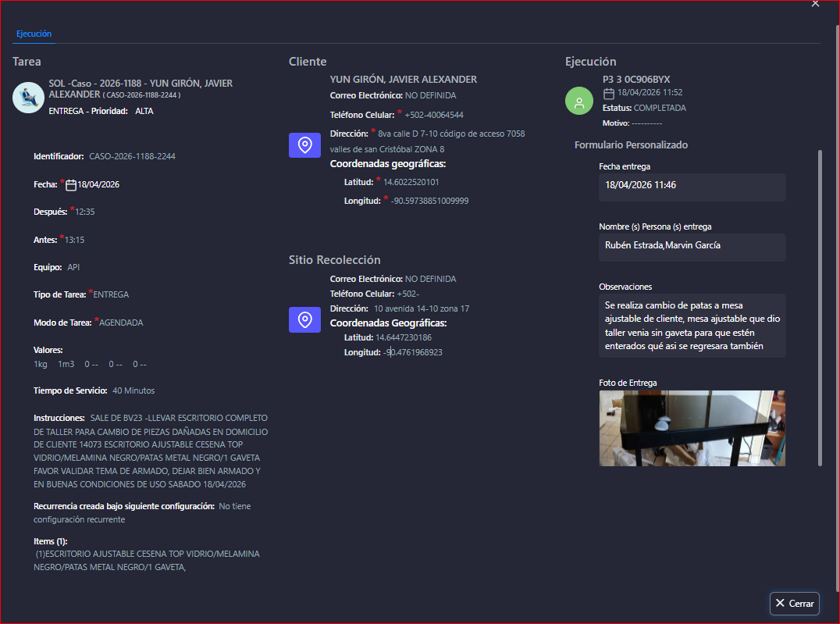This screenshot has height=624, width=840.
Task: Click calendar icon next to Fecha 18/04/2026
Action: (x=70, y=185)
